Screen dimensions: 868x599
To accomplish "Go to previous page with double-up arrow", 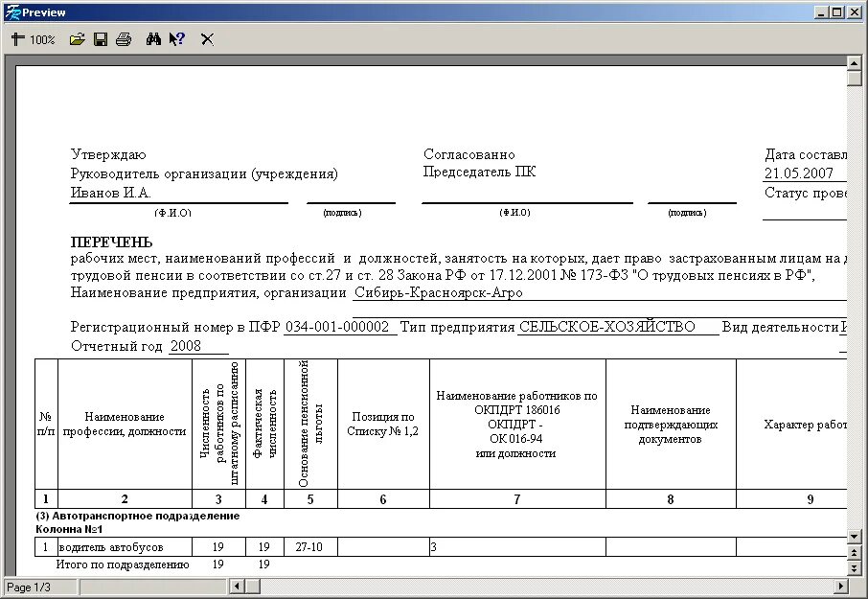I will tap(855, 552).
